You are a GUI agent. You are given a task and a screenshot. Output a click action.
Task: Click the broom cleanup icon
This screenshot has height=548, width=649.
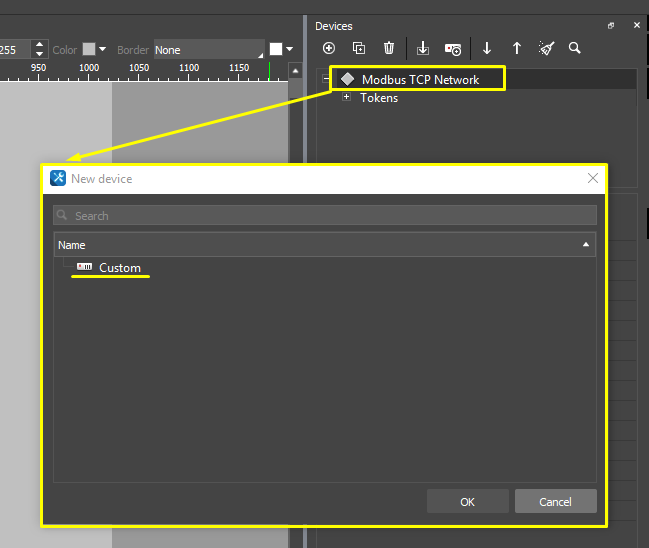[546, 48]
